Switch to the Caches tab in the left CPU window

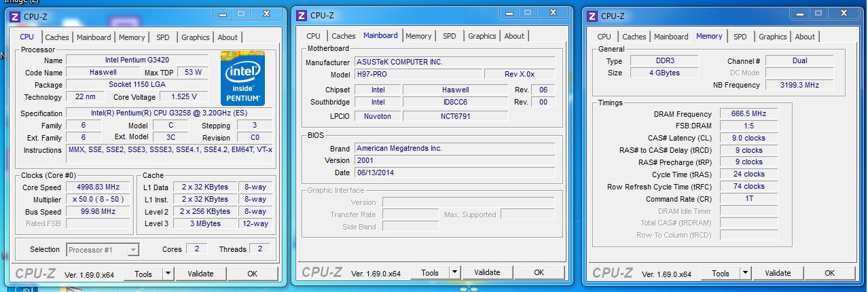pyautogui.click(x=57, y=37)
